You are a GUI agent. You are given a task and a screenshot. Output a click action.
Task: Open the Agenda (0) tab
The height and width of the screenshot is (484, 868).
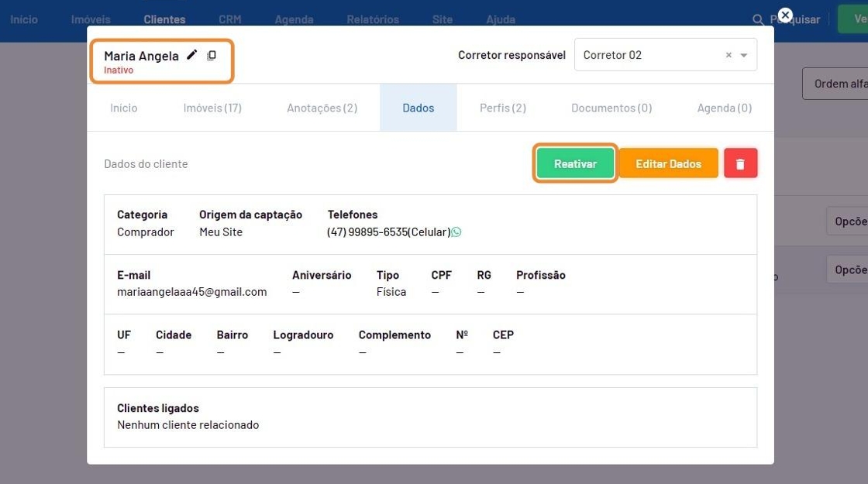click(x=724, y=108)
